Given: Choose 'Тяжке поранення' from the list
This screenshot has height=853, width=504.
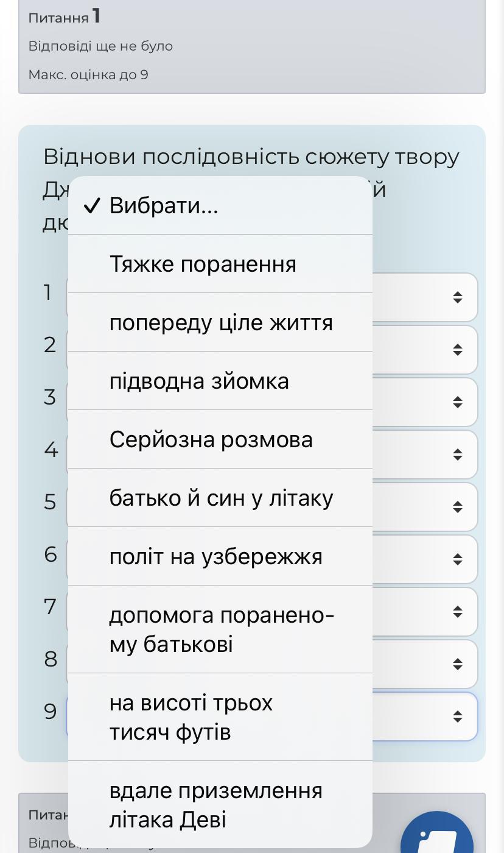Looking at the screenshot, I should pos(219,264).
